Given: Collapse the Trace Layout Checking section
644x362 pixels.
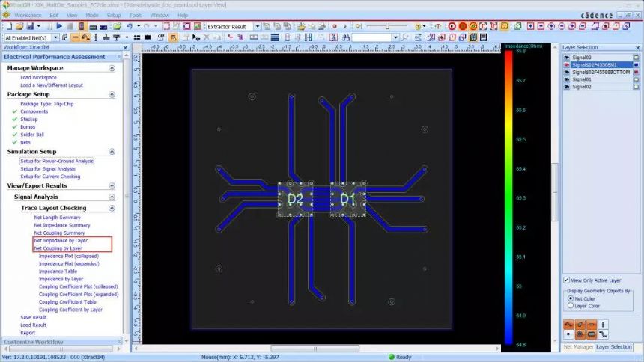Looking at the screenshot, I should pyautogui.click(x=112, y=208).
